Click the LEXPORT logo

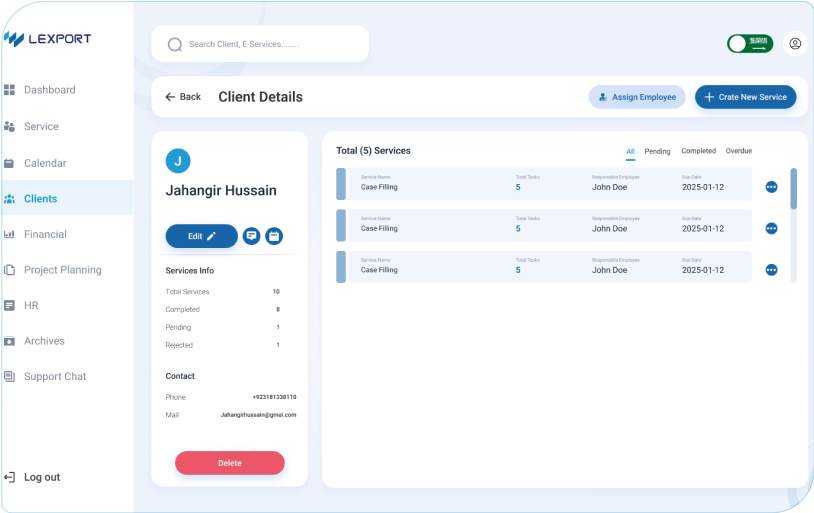coord(47,39)
